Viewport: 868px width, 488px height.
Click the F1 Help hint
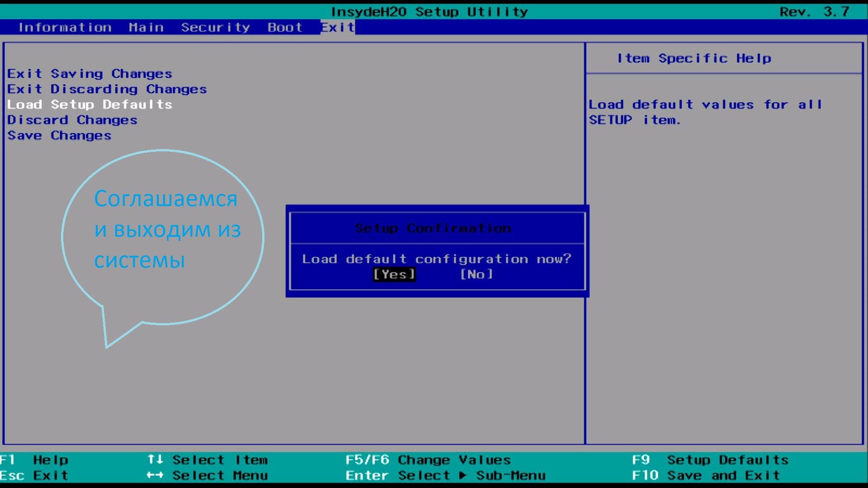coord(34,460)
